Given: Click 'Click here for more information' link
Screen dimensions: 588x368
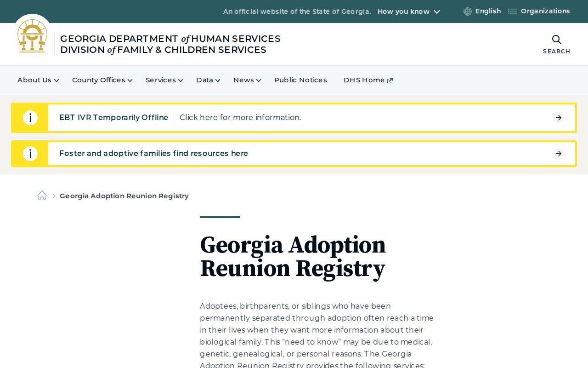Looking at the screenshot, I should point(240,118).
